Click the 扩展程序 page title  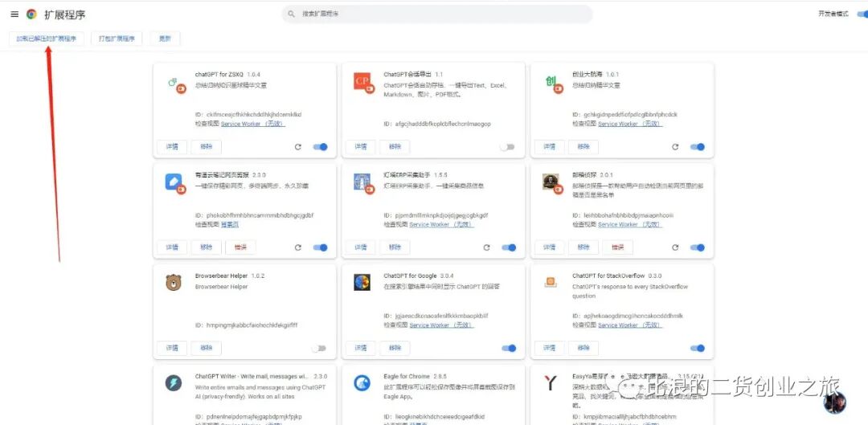pos(65,14)
